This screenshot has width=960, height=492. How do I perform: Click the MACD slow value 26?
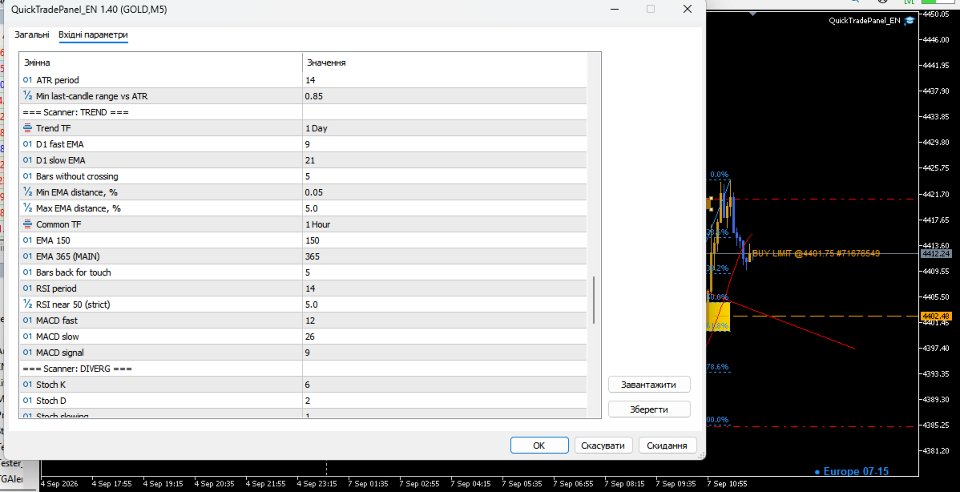444,337
